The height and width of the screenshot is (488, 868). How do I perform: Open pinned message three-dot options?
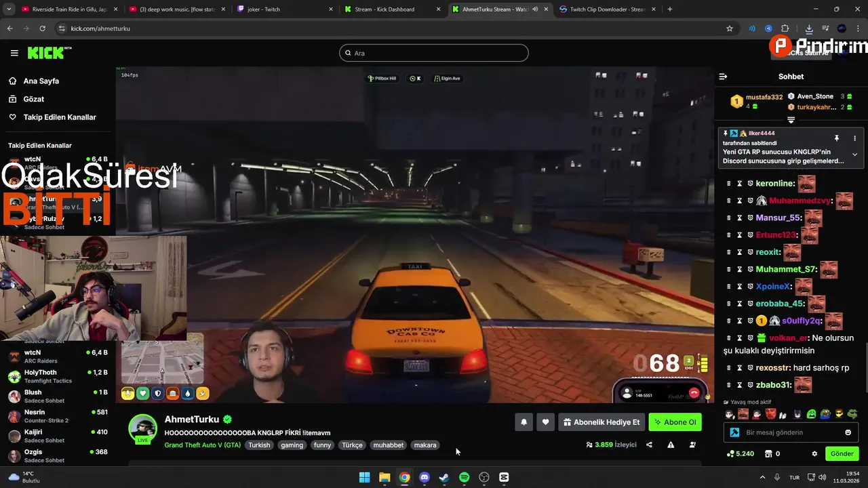(x=854, y=138)
